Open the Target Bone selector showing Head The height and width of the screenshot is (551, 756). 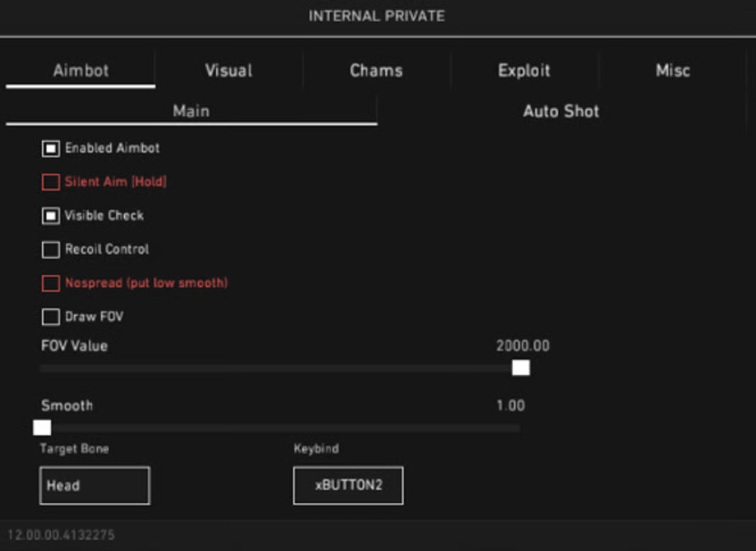[94, 485]
